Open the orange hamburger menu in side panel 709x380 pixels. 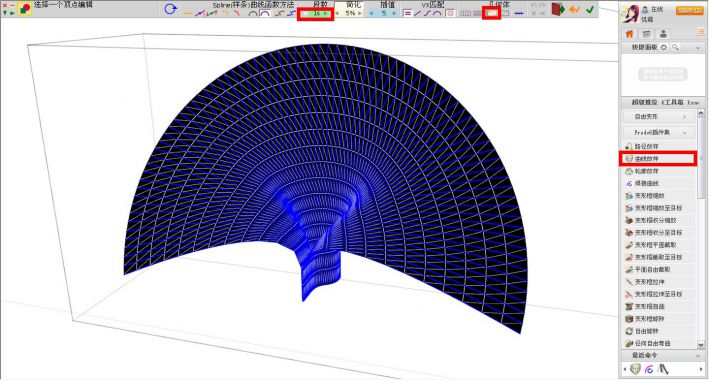point(700,32)
